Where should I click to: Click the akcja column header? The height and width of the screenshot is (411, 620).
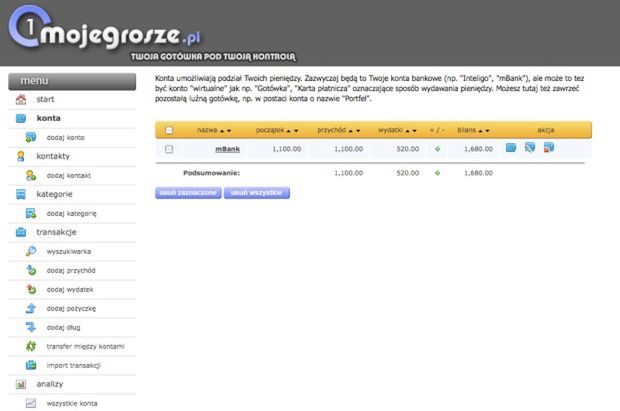[546, 130]
